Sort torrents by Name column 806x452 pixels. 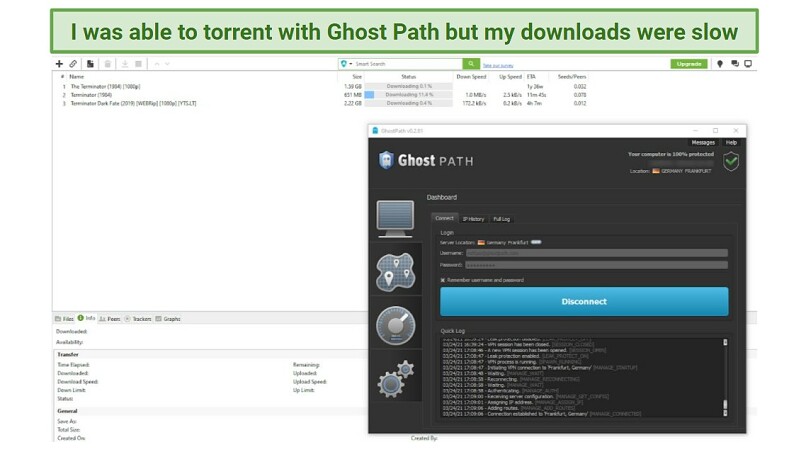coord(77,77)
